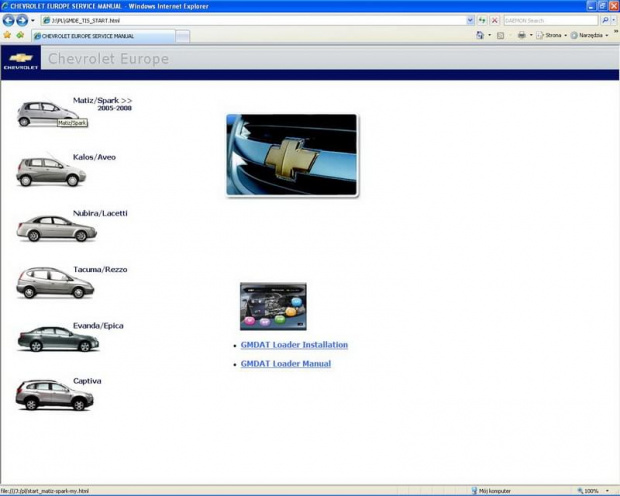620x496 pixels.
Task: Open the 100% zoom level control
Action: click(x=588, y=491)
